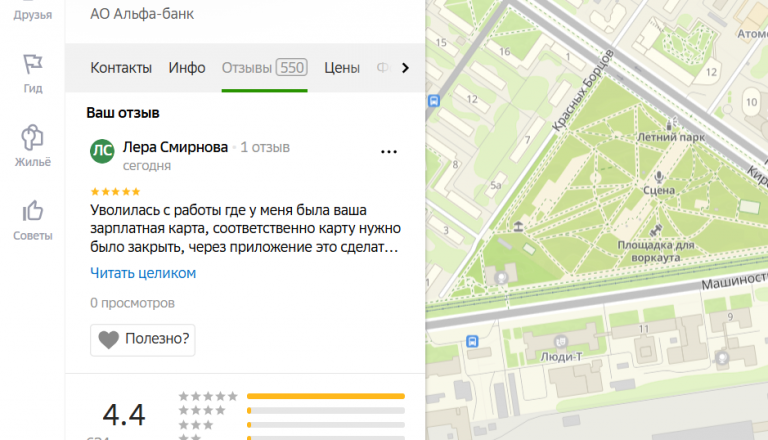Image resolution: width=768 pixels, height=440 pixels.
Task: Open the three-dot menu on the review
Action: point(389,152)
